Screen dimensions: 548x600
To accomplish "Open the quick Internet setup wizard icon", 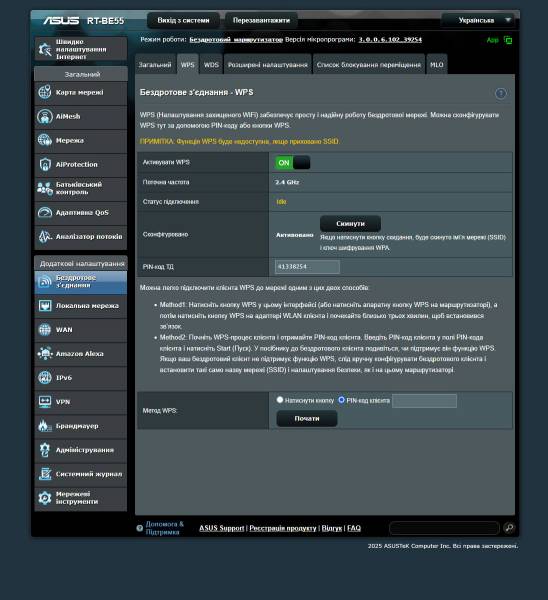I will pyautogui.click(x=45, y=49).
